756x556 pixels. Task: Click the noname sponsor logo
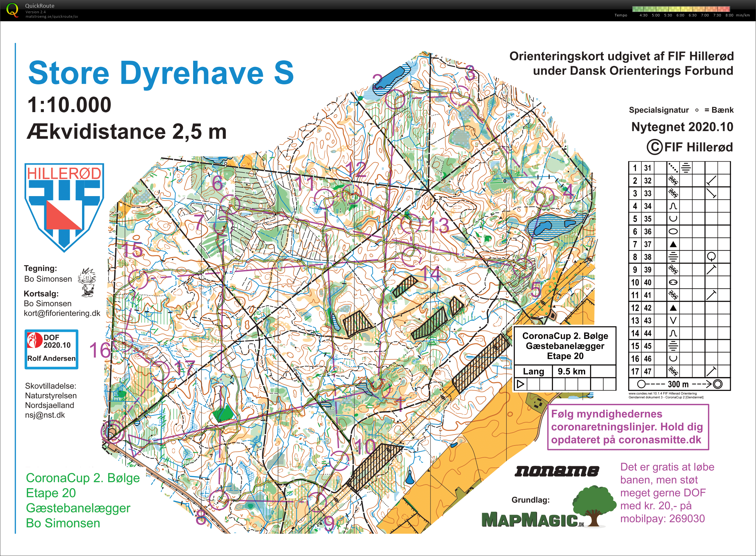point(557,471)
